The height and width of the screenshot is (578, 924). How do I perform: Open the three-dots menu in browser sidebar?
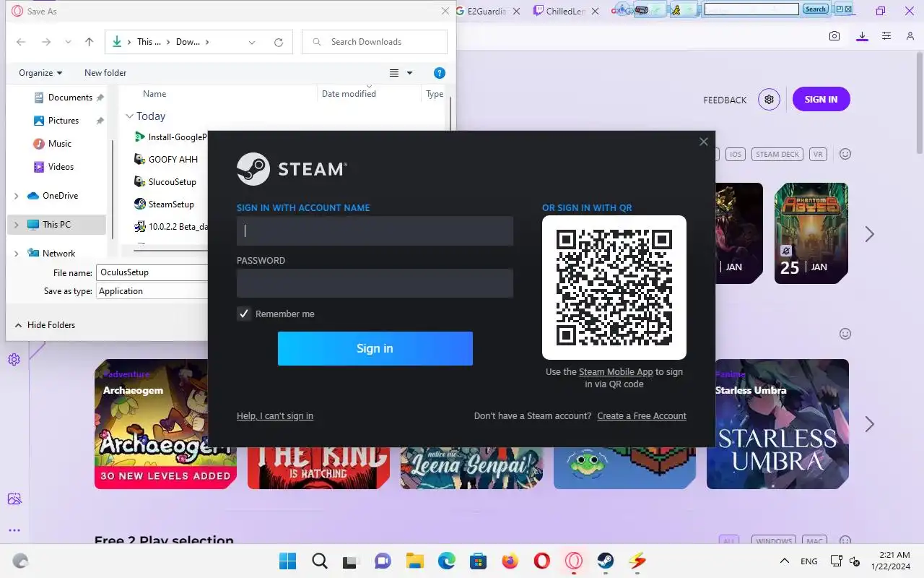point(14,530)
